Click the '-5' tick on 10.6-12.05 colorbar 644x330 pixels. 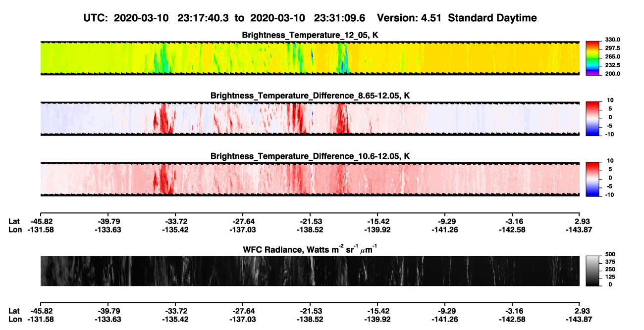coord(610,186)
